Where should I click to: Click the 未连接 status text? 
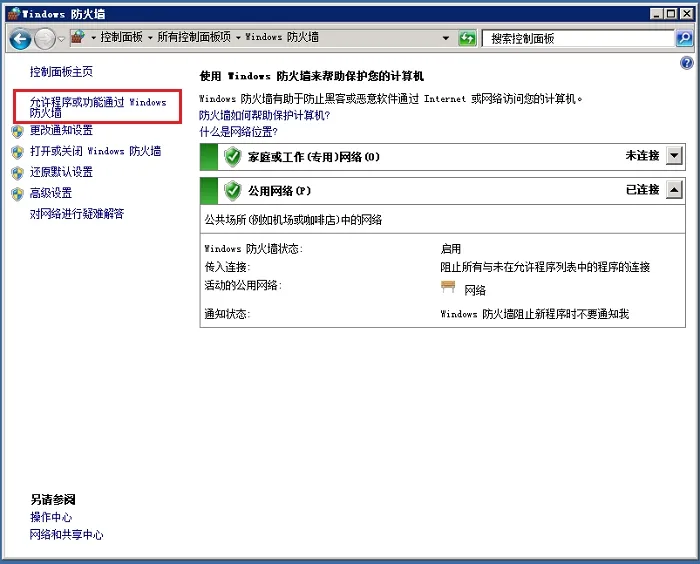click(642, 155)
